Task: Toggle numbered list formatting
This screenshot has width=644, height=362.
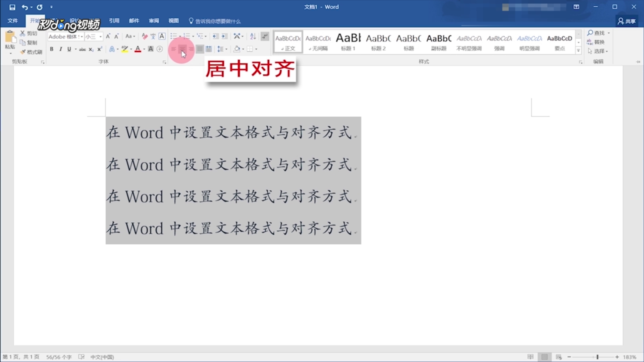Action: (x=187, y=36)
